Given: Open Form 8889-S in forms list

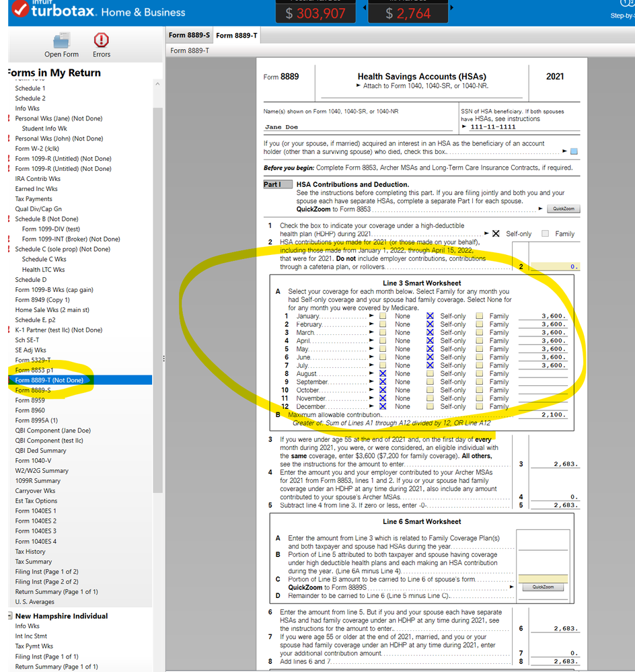Looking at the screenshot, I should click(33, 390).
